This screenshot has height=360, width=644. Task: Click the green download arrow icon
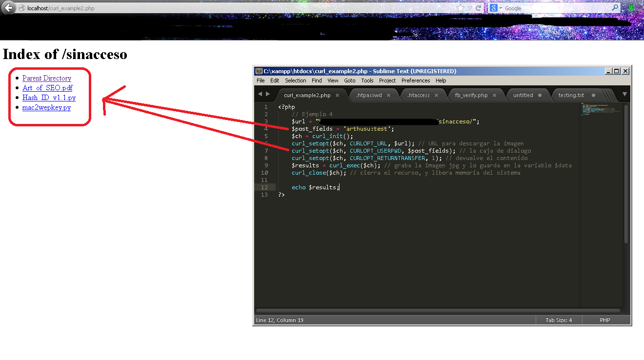(632, 8)
